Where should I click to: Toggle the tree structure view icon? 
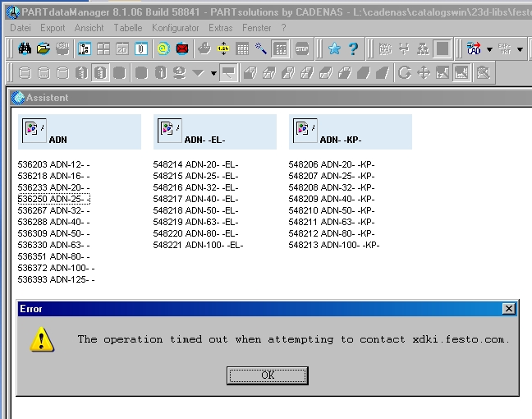click(x=84, y=49)
